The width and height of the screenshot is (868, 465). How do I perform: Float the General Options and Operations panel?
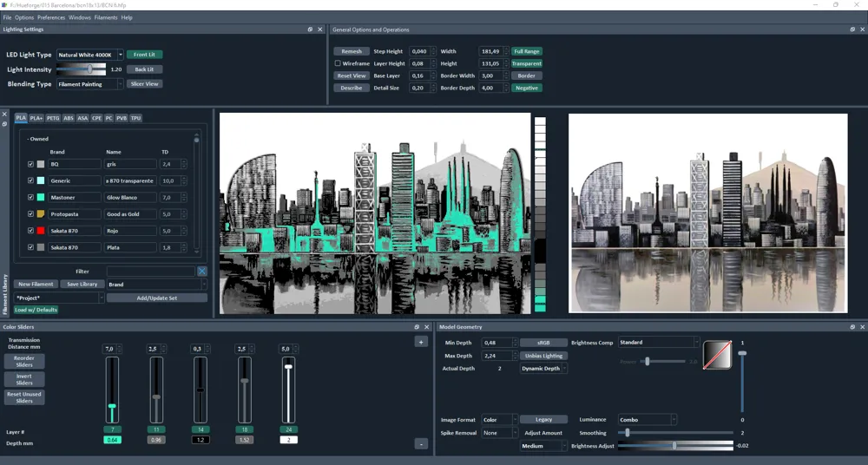[x=852, y=29]
